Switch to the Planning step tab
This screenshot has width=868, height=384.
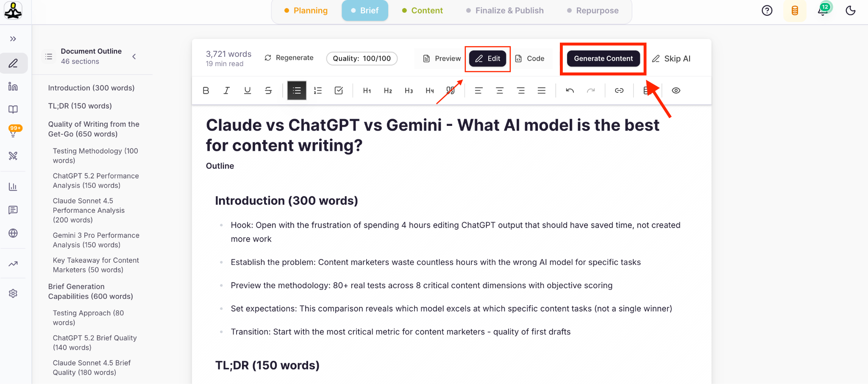[306, 11]
